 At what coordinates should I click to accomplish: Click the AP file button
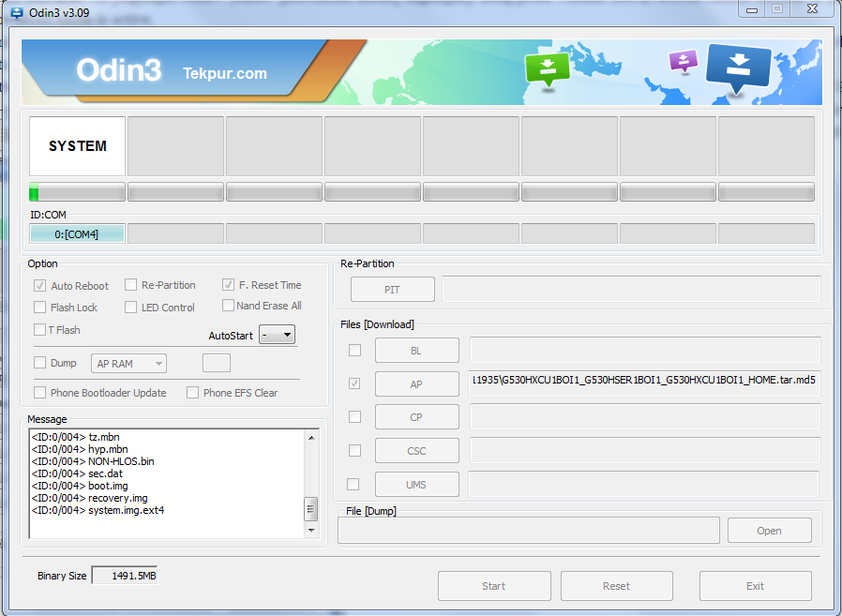pyautogui.click(x=416, y=384)
